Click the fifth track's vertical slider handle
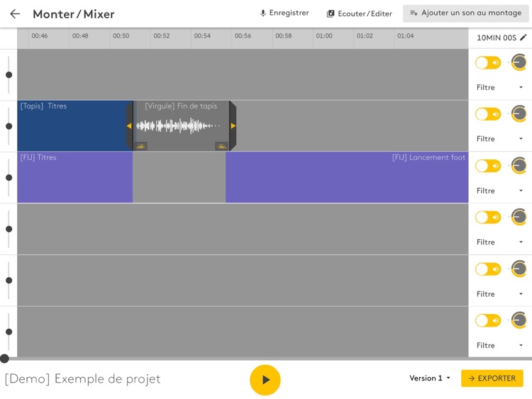Image resolution: width=532 pixels, height=399 pixels. click(9, 281)
